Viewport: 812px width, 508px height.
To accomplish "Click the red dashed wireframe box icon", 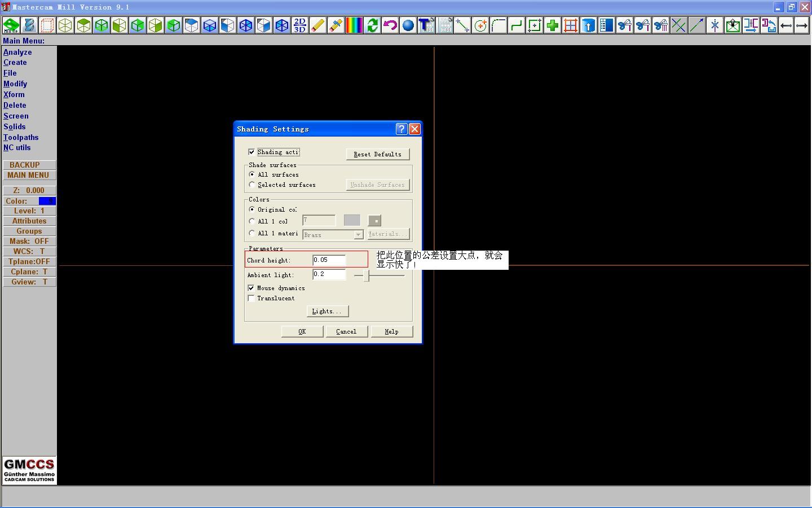I will 47,25.
